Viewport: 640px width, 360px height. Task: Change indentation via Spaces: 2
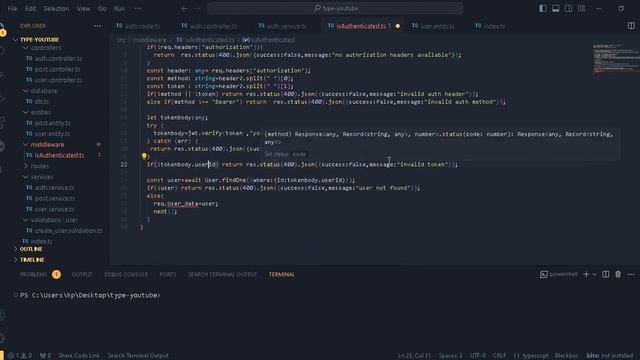451,356
